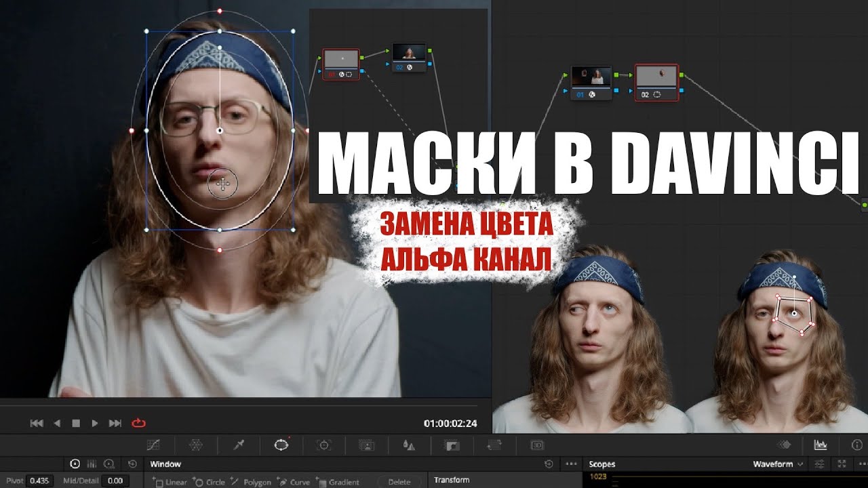
Task: Select the first round mode icon left of Window
Action: point(75,464)
